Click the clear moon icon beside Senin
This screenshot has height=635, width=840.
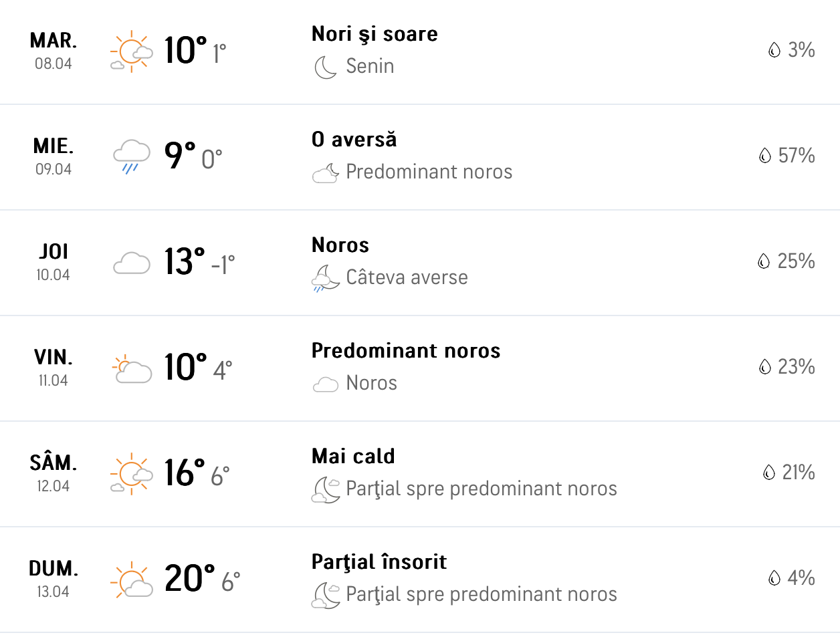click(x=325, y=67)
